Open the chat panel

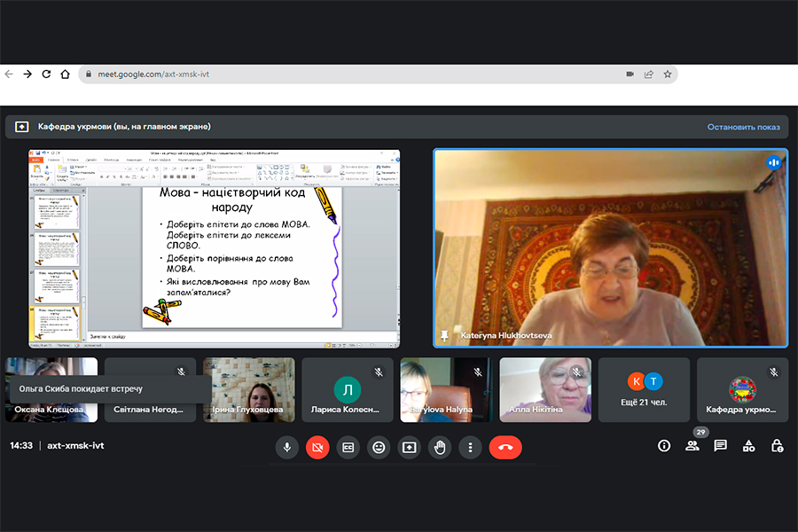tap(720, 446)
